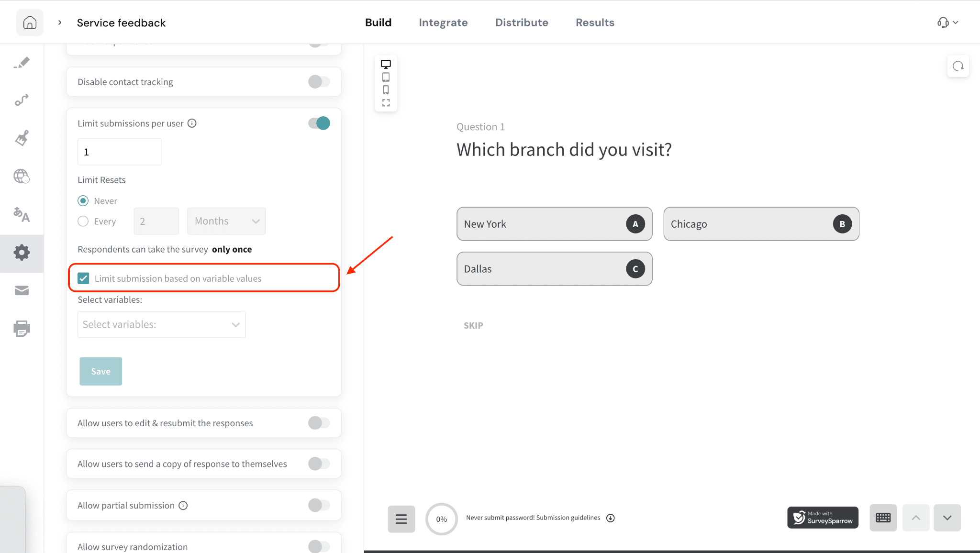The width and height of the screenshot is (980, 553).
Task: Switch preview to desktop monitor view
Action: (x=386, y=64)
